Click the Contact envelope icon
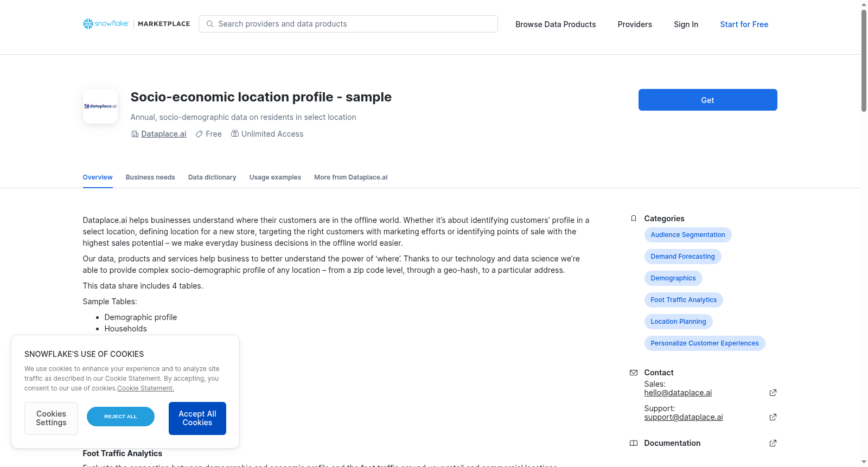 coord(634,373)
